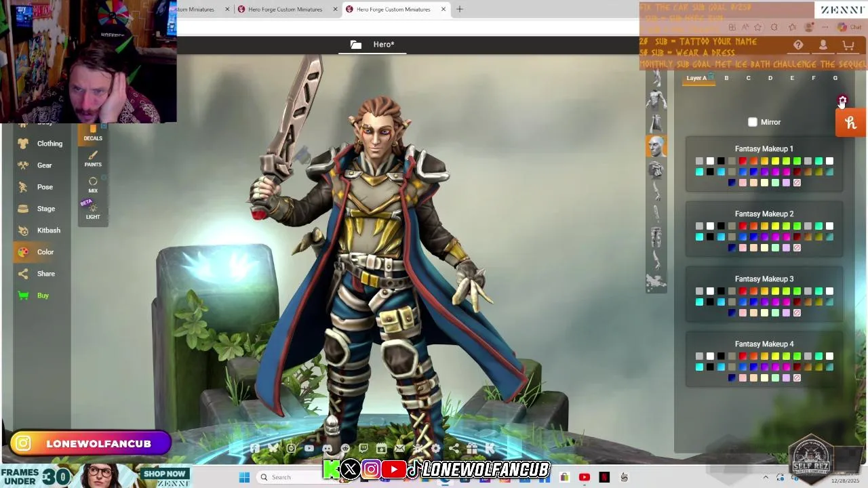Open the Paints brush tool
This screenshot has width=868, height=488.
[93, 159]
